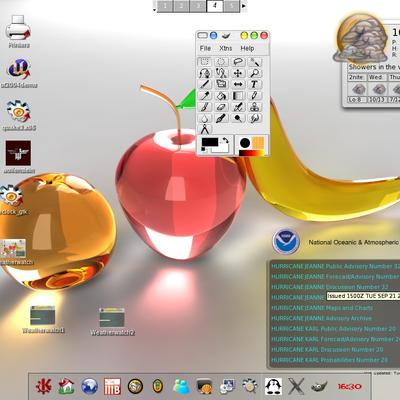Switch to desktop 5 in the pager
Viewport: 400px width, 400px height.
click(231, 6)
